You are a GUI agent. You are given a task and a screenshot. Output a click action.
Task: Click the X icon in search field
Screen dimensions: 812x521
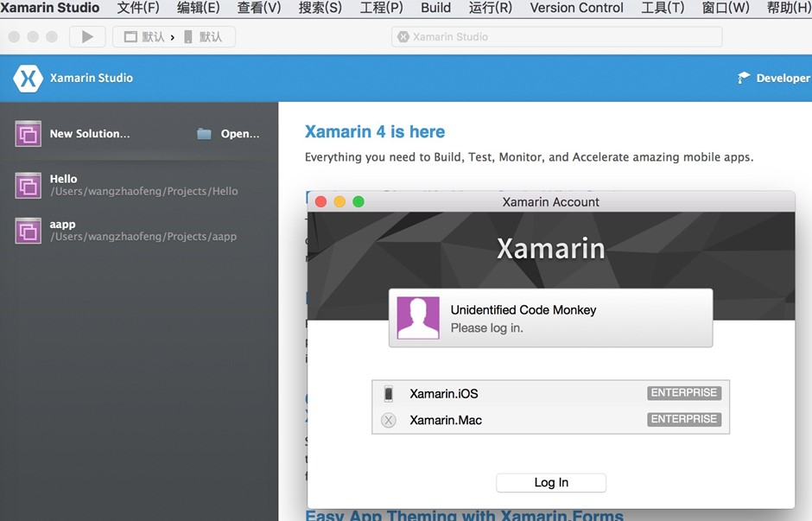pos(403,37)
